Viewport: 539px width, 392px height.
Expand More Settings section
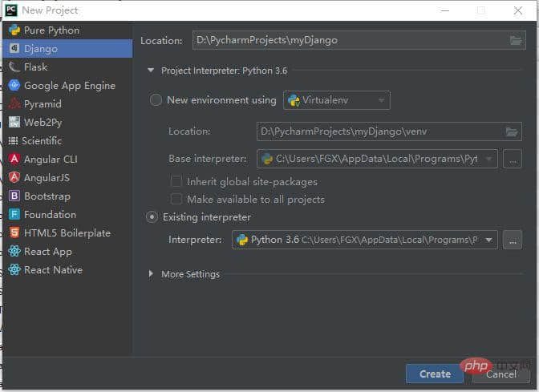[x=151, y=274]
